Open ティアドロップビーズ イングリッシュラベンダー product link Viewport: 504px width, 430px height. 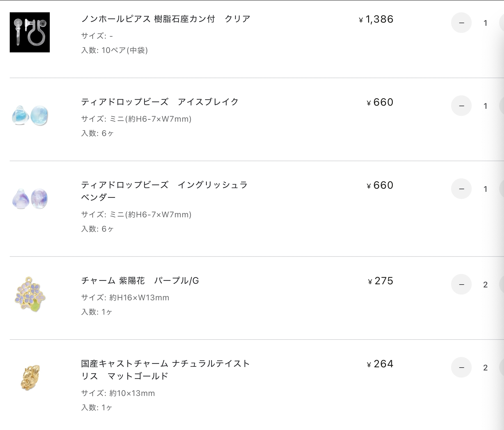click(164, 191)
